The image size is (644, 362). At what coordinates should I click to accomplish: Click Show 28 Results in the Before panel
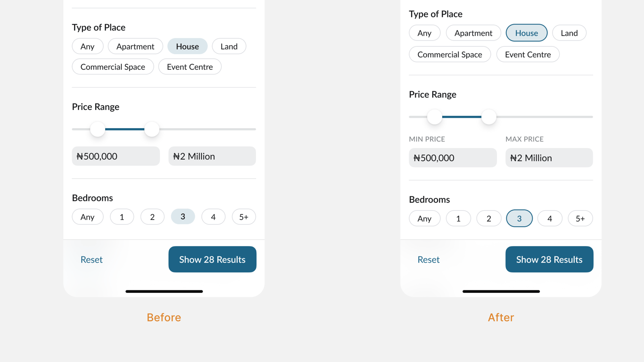click(212, 259)
